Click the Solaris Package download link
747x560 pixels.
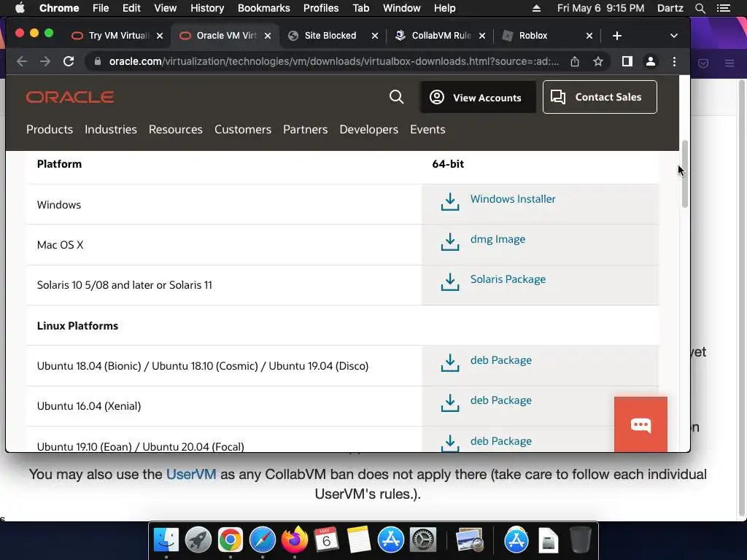click(x=508, y=279)
